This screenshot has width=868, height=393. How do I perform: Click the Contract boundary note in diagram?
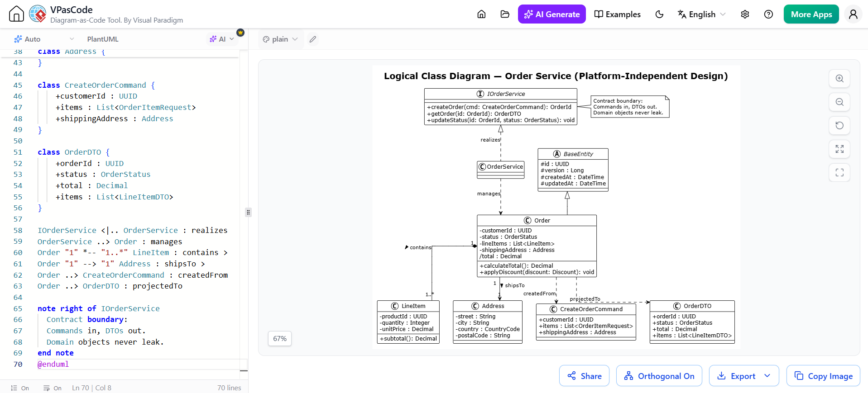630,107
